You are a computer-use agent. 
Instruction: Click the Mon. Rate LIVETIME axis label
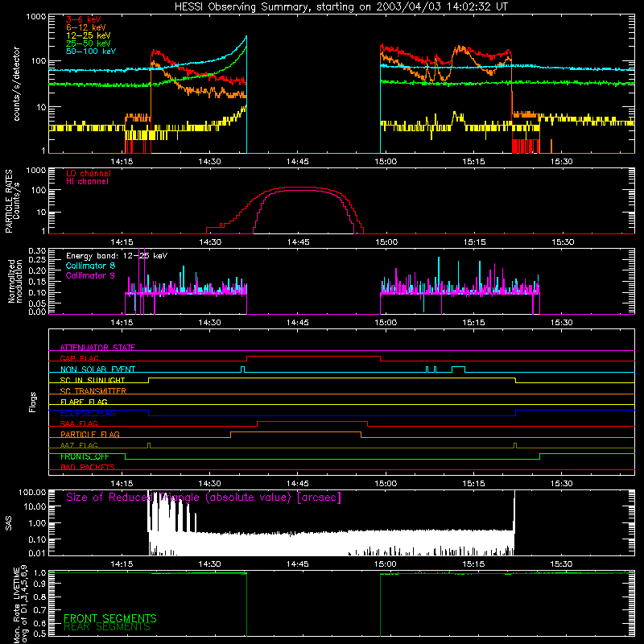(x=21, y=605)
